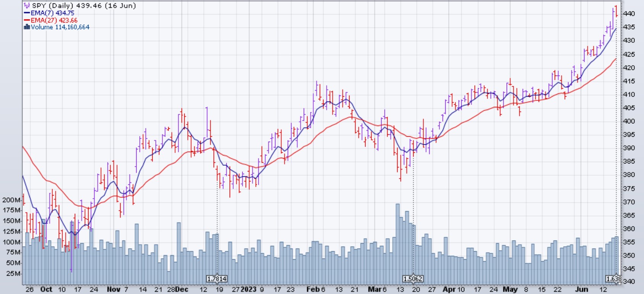Click the 1.5062 marker label

[413, 279]
